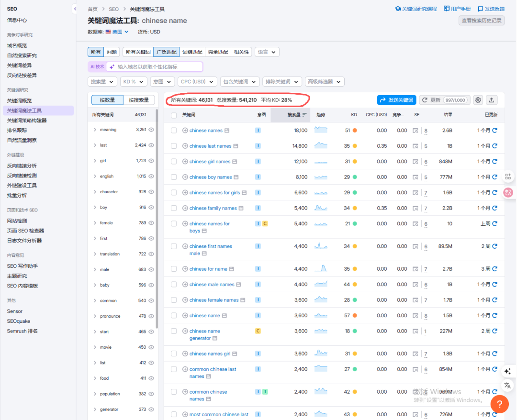The width and height of the screenshot is (517, 420).
Task: Open the chinese name generator keyword link
Action: (x=204, y=334)
